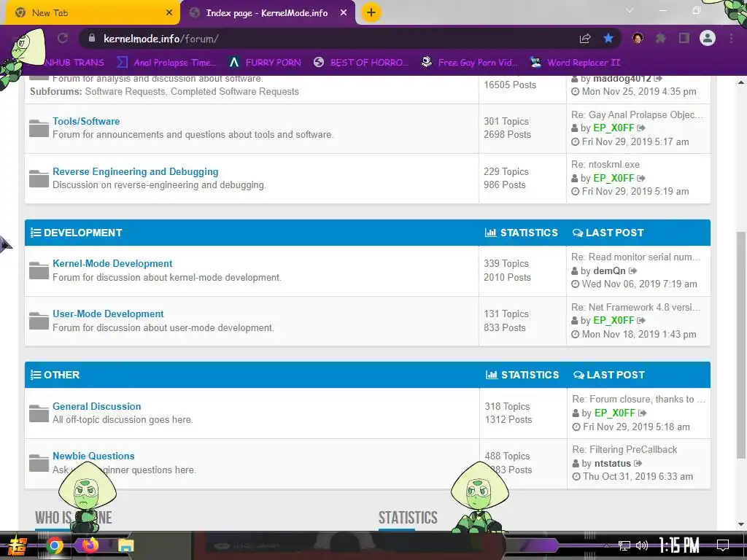This screenshot has width=747, height=560.
Task: Click the taskbar clock showing 1:15 PM
Action: 679,545
